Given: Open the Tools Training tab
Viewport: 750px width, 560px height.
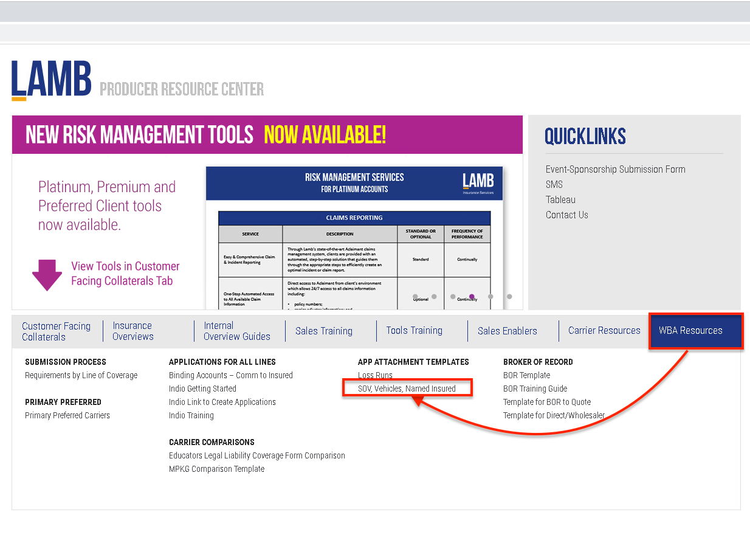Looking at the screenshot, I should [414, 331].
